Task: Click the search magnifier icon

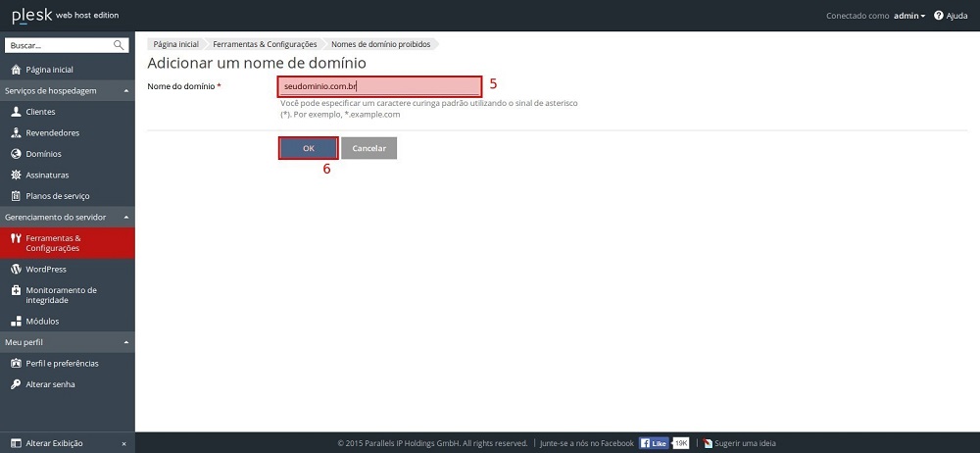Action: point(119,45)
